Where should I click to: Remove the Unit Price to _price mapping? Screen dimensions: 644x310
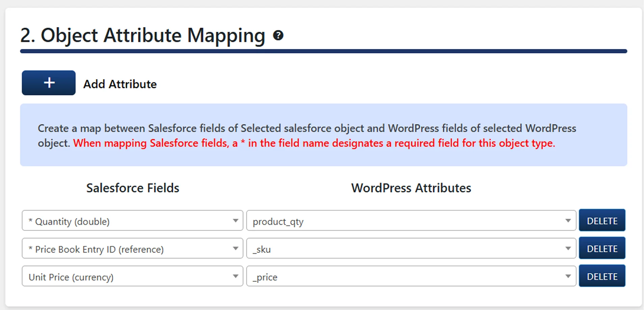pyautogui.click(x=602, y=276)
